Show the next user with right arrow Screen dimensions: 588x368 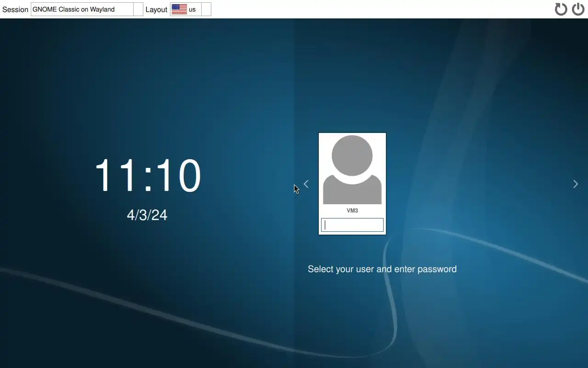pos(576,184)
